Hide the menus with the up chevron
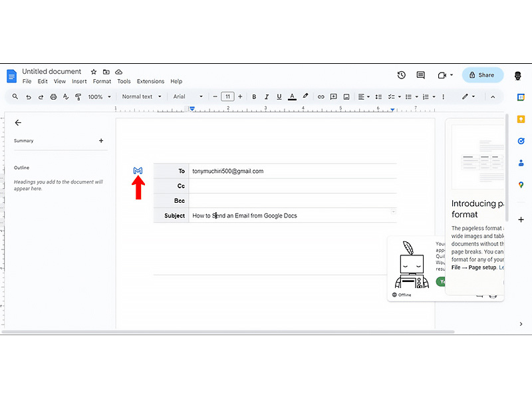 493,97
